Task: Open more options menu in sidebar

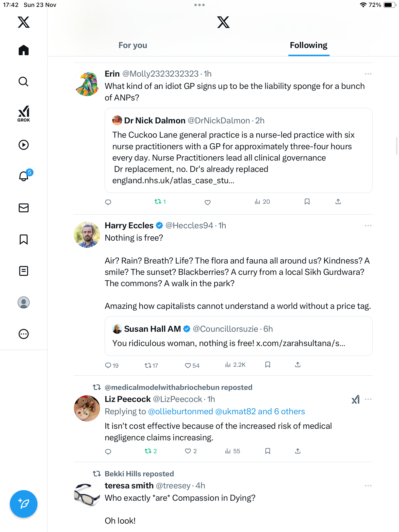Action: (x=24, y=334)
